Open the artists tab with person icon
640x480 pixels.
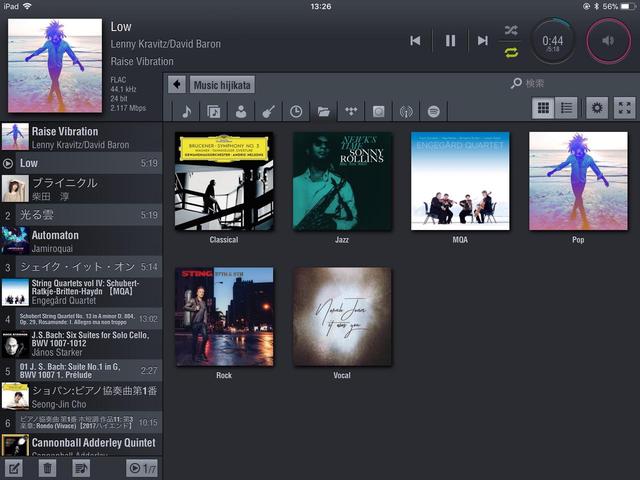241,111
